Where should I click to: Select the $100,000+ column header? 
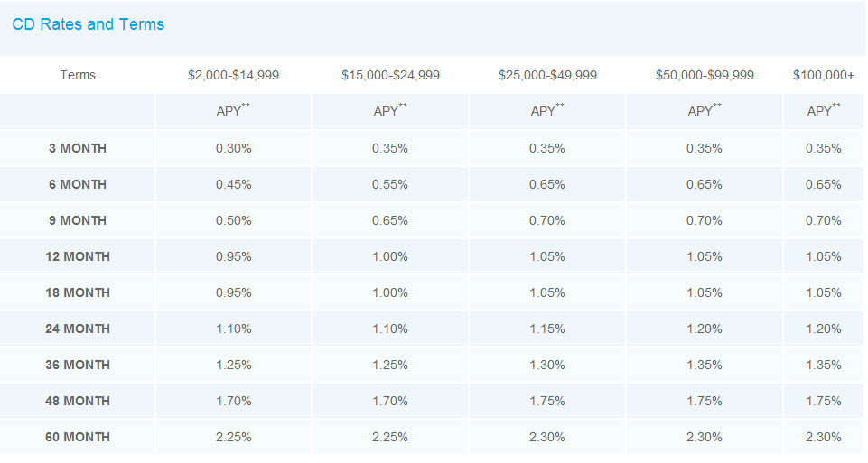coord(824,75)
